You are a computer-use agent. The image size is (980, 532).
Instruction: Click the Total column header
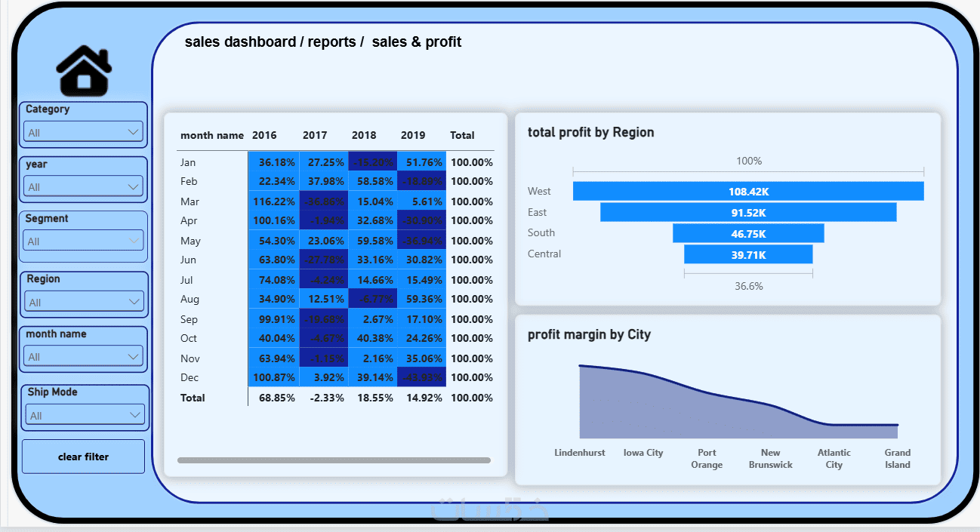462,135
